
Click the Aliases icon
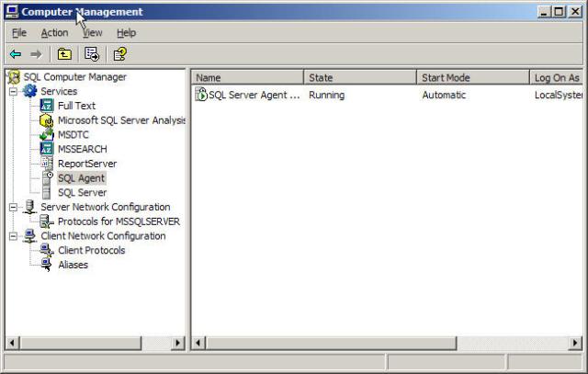47,265
